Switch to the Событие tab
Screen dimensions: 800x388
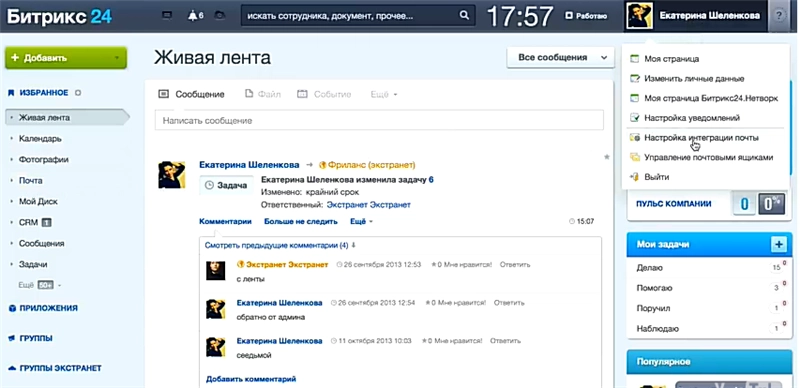pos(324,94)
